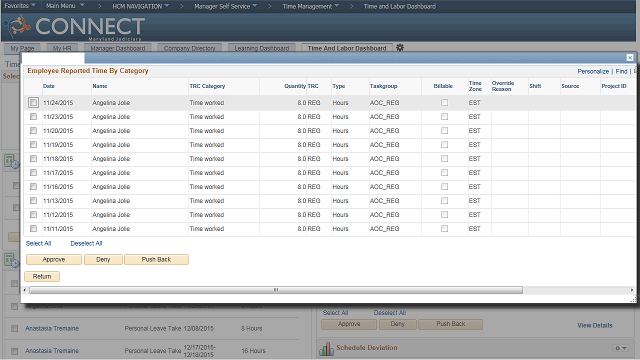Click the horizontal scrollbar's left arrow

click(x=25, y=290)
